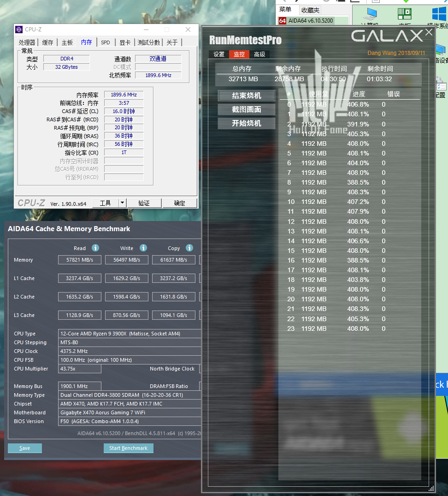Click the Start Benchmark button
The image size is (448, 496).
pos(128,448)
